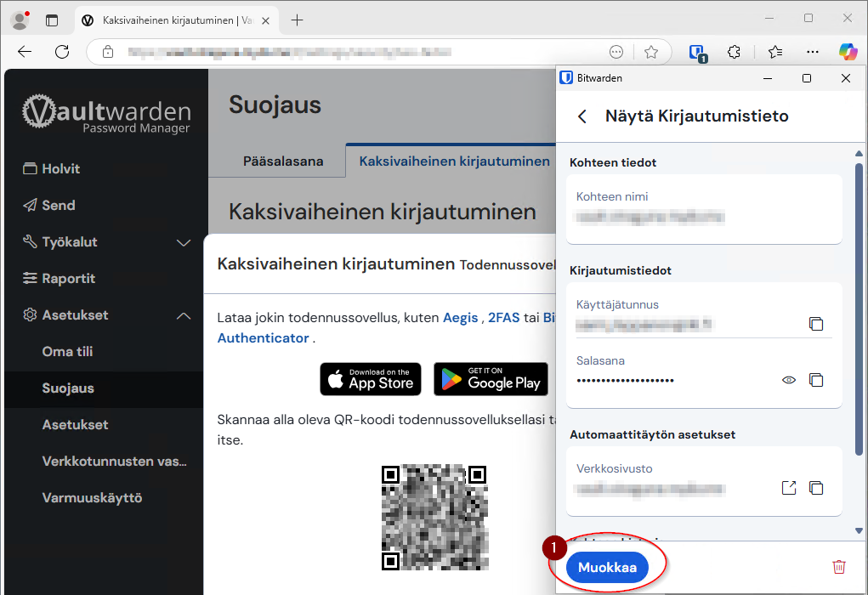
Task: Open the Favorites list icon
Action: pos(775,52)
